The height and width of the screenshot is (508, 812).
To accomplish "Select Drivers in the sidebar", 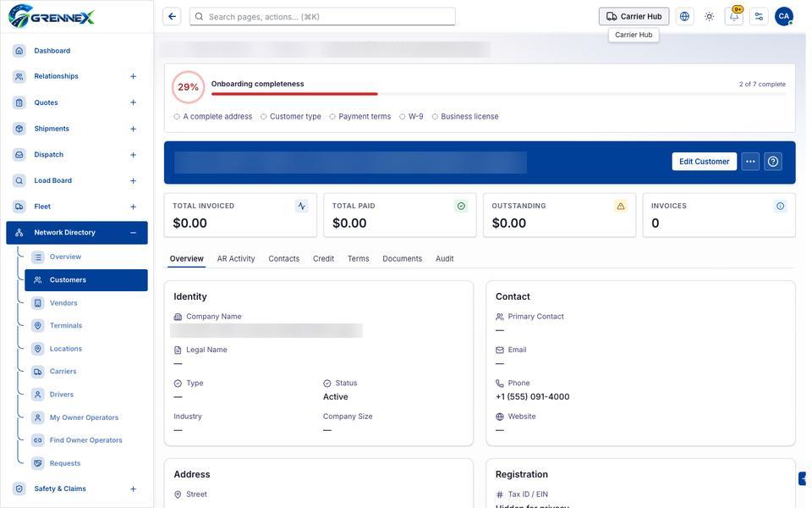I will 86,395.
